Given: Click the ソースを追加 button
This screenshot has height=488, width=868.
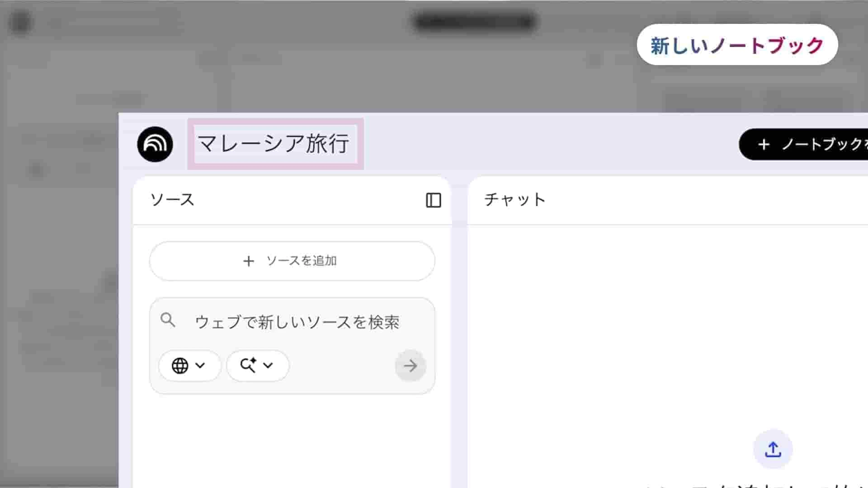Looking at the screenshot, I should point(292,261).
